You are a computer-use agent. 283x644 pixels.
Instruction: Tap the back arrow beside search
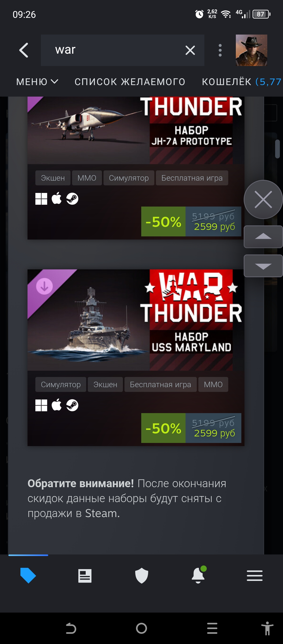coord(24,50)
